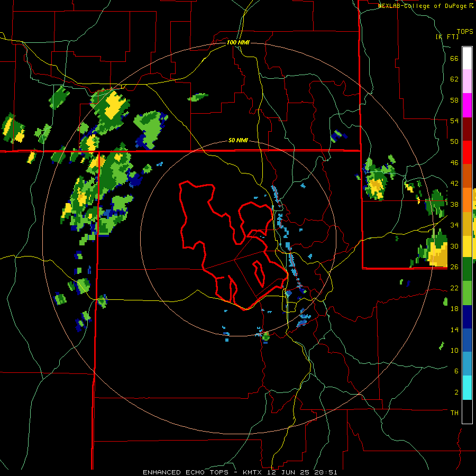This screenshot has height=476, width=476.
Task: Select the cyan legend swatch
Action: coord(467,388)
